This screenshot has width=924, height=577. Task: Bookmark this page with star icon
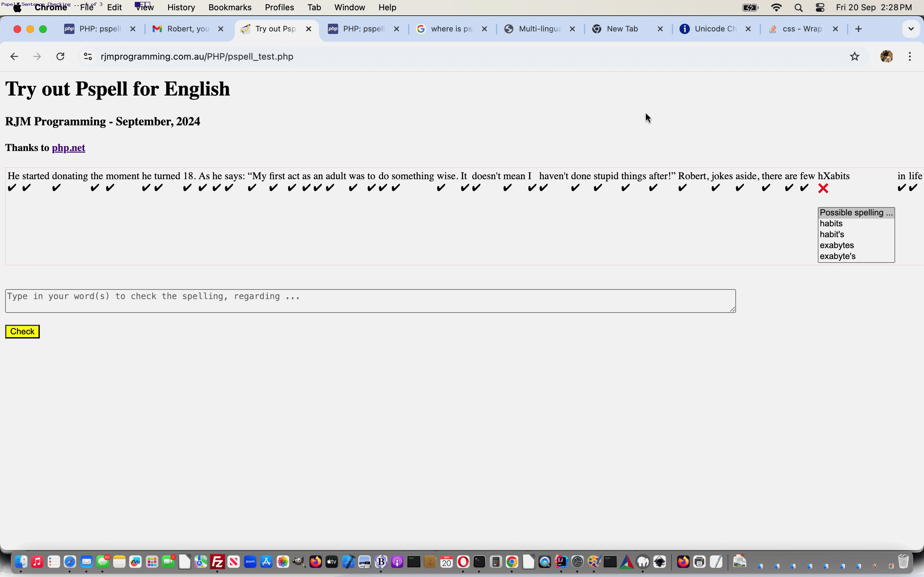[x=854, y=56]
